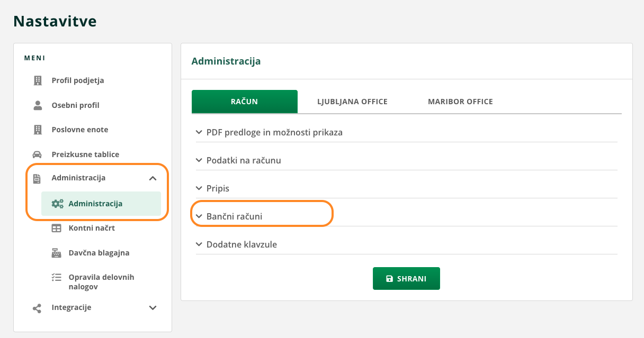Screen dimensions: 644x338
Task: Click the gears icon beside Administracija submenu
Action: [x=57, y=204]
